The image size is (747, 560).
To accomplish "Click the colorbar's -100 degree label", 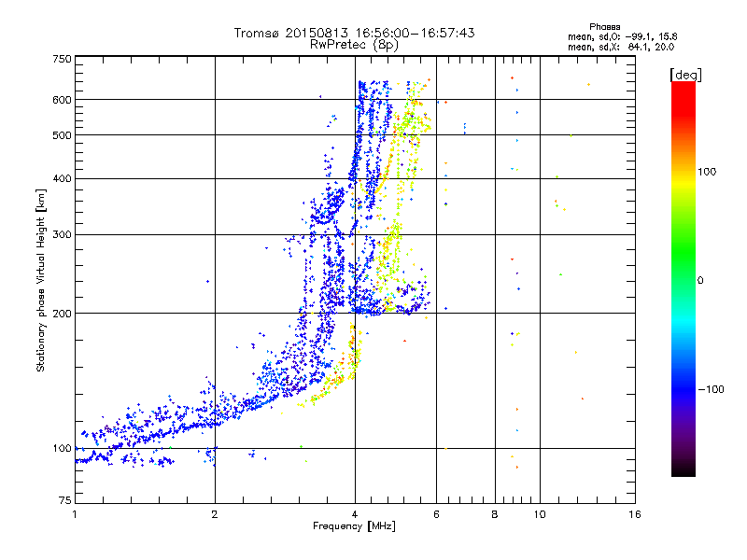I will point(712,389).
